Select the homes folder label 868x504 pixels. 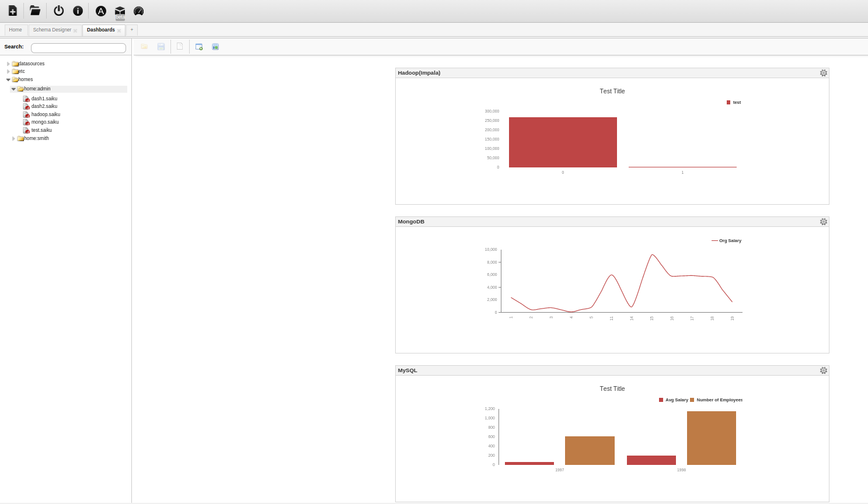tap(26, 79)
